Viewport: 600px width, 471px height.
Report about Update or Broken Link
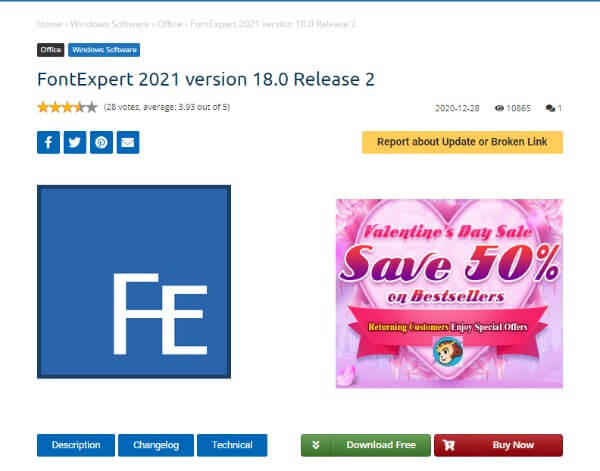(462, 142)
